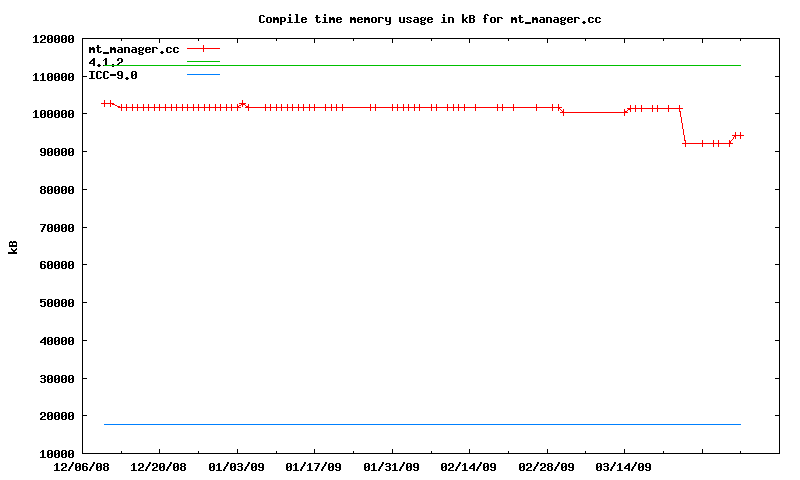The image size is (800, 480).
Task: Click the blue line sample beside ICC-9.0
Action: tap(203, 75)
